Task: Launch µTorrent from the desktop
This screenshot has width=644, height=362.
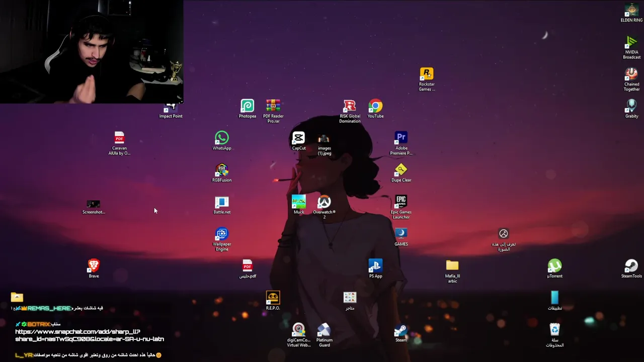Action: click(554, 268)
